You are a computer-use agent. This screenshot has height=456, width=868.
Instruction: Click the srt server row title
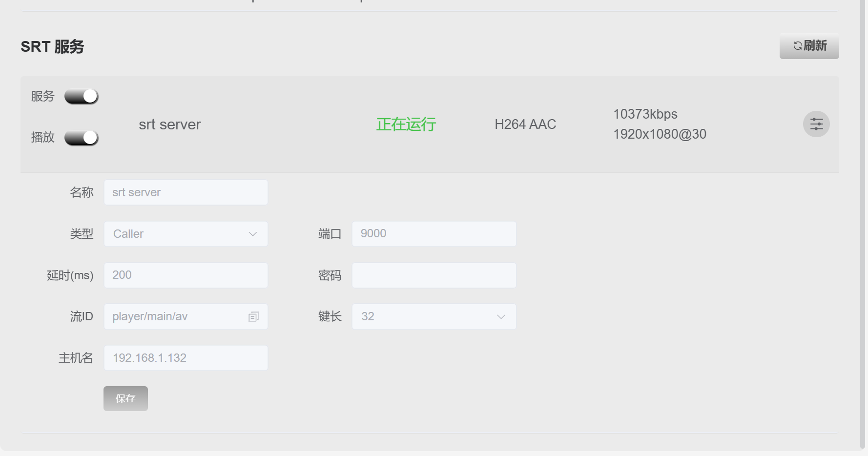[170, 124]
